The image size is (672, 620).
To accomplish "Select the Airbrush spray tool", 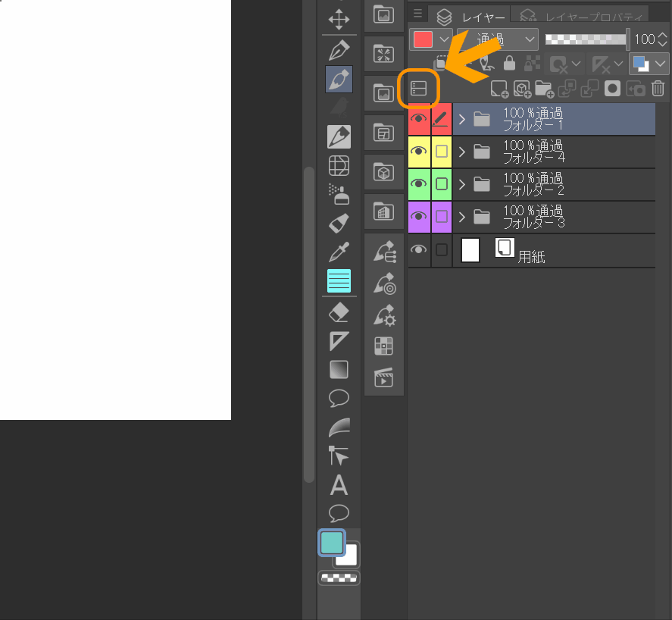I will click(339, 194).
